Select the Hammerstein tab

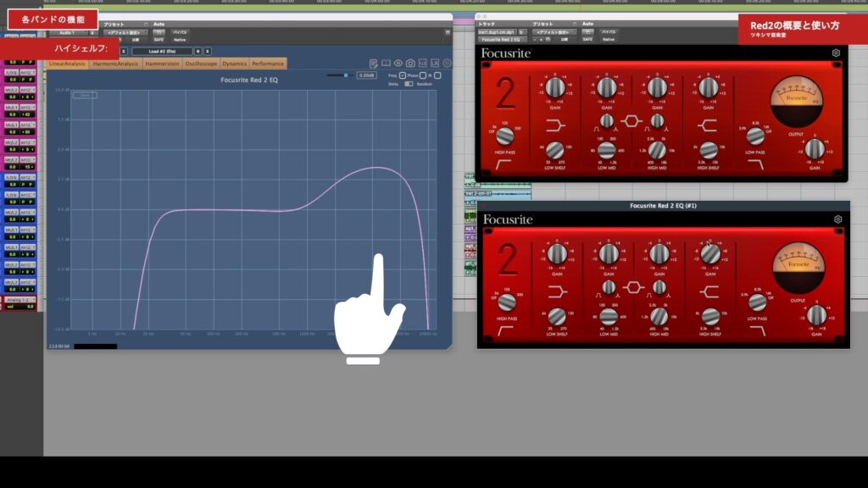tap(162, 64)
